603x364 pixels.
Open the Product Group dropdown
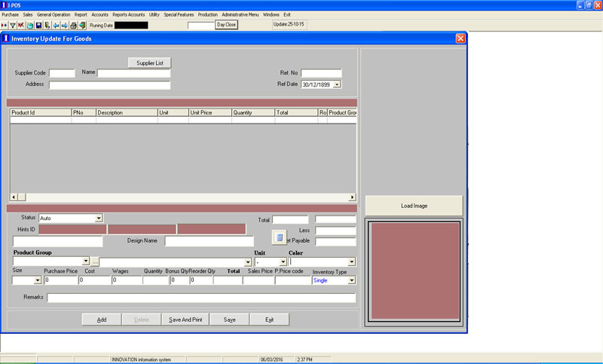(86, 262)
